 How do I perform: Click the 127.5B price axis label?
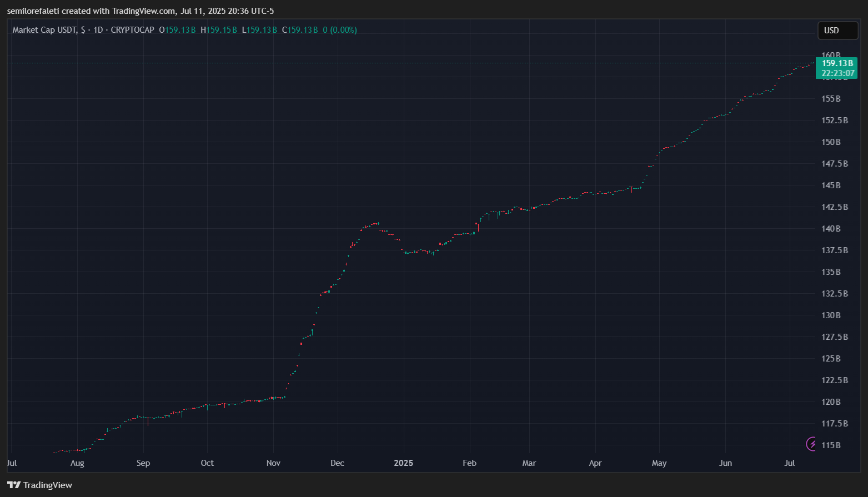pos(835,337)
